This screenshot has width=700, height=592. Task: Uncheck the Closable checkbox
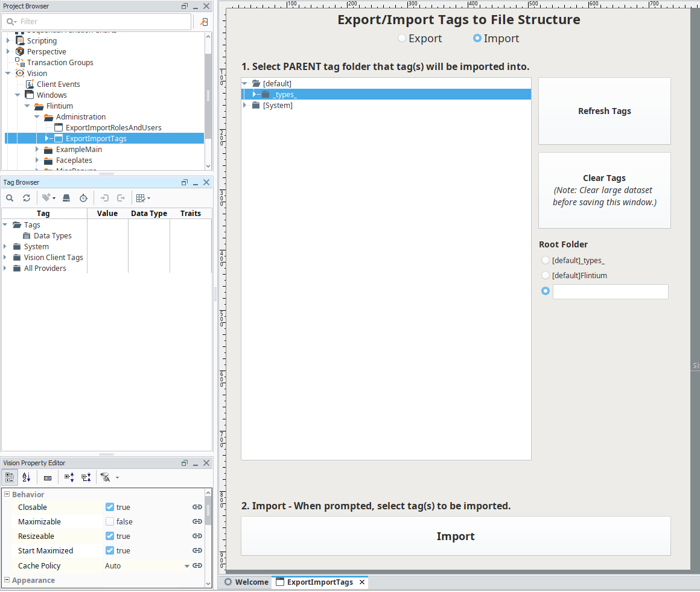click(109, 507)
